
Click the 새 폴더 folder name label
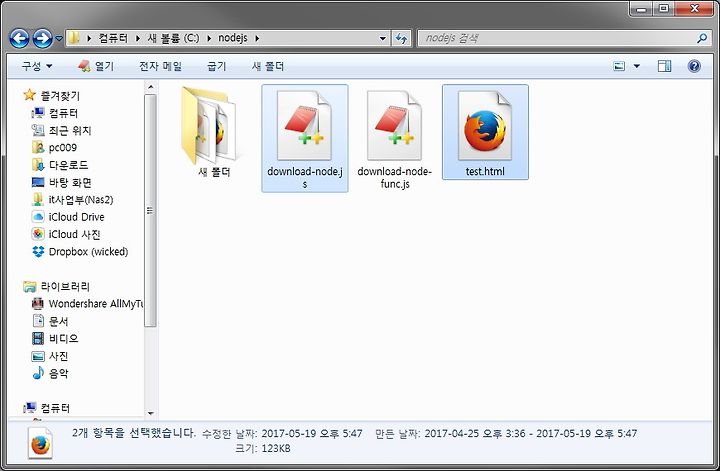[x=214, y=172]
